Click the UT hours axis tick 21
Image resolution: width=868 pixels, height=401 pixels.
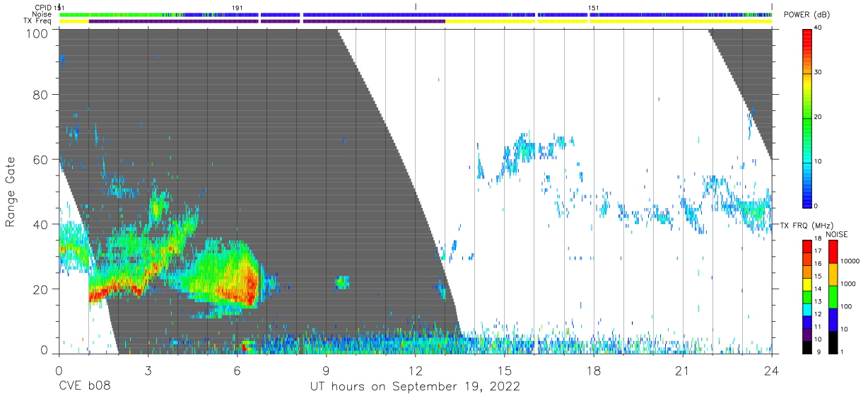(683, 371)
